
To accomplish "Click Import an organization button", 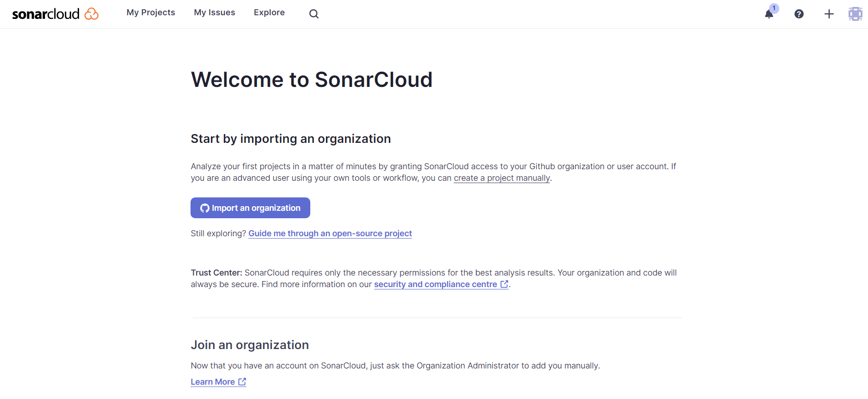I will 250,208.
